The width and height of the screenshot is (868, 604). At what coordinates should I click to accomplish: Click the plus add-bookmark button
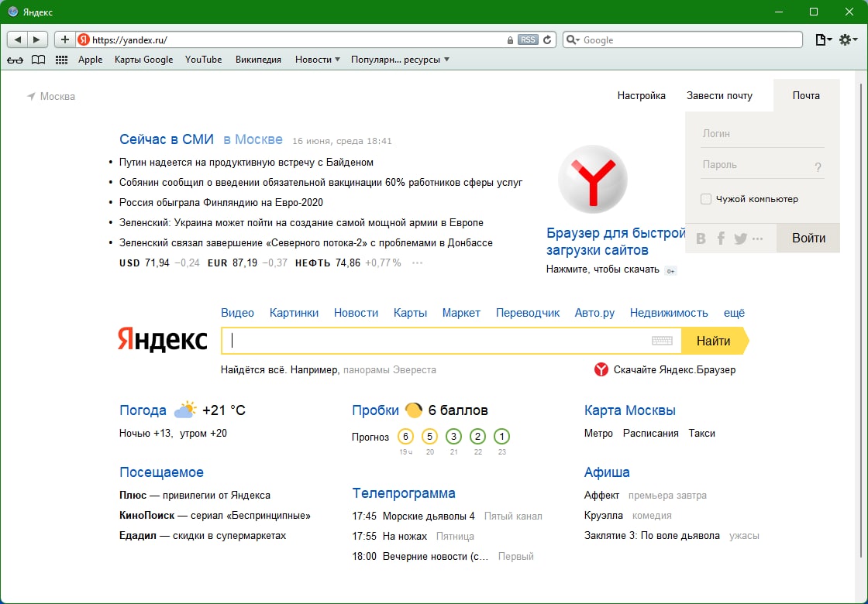click(65, 39)
